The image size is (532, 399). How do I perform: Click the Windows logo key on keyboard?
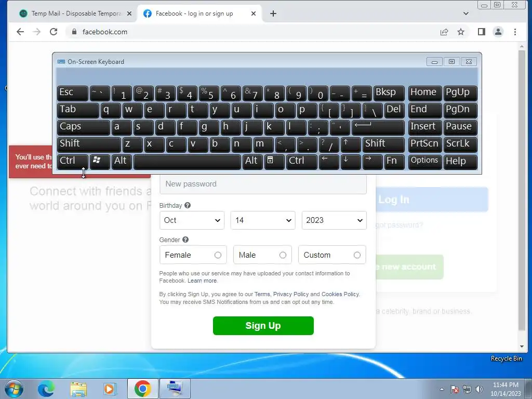[x=100, y=162]
